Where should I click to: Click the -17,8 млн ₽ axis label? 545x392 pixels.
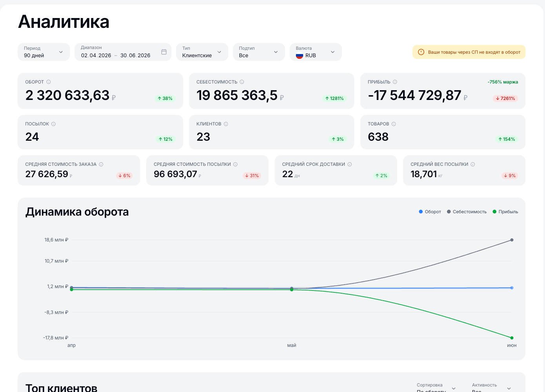(x=56, y=338)
